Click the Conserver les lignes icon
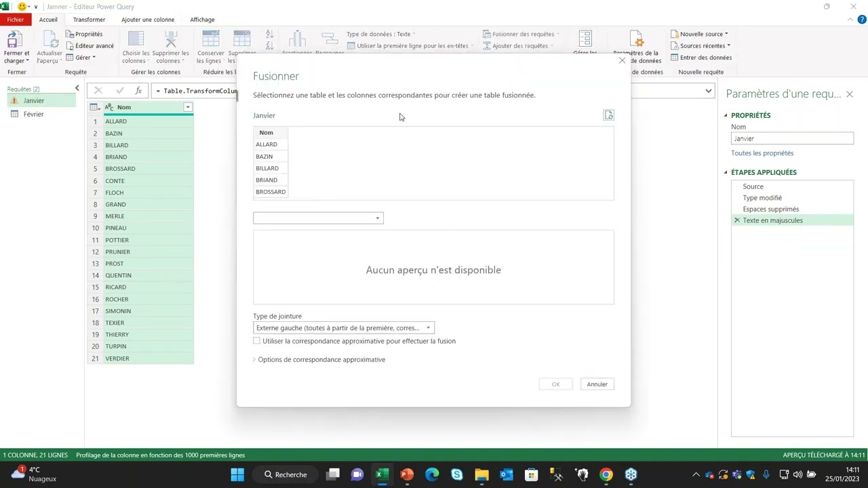 point(211,39)
